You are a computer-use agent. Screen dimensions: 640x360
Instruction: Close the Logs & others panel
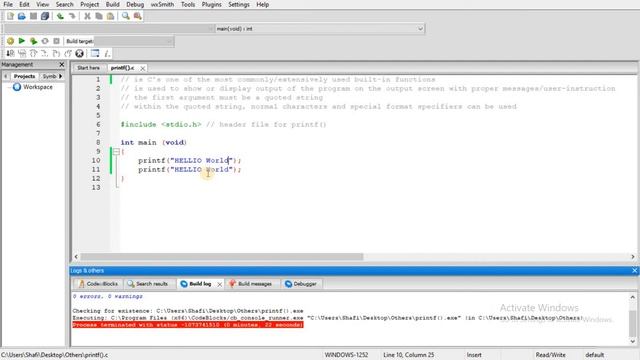point(634,271)
